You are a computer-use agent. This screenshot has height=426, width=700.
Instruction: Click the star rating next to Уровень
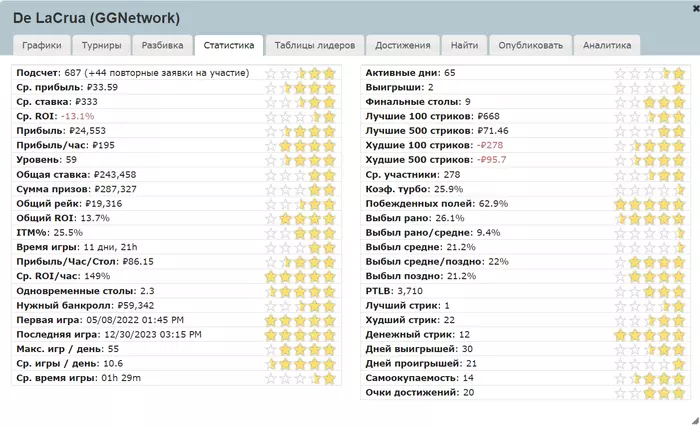pos(300,160)
